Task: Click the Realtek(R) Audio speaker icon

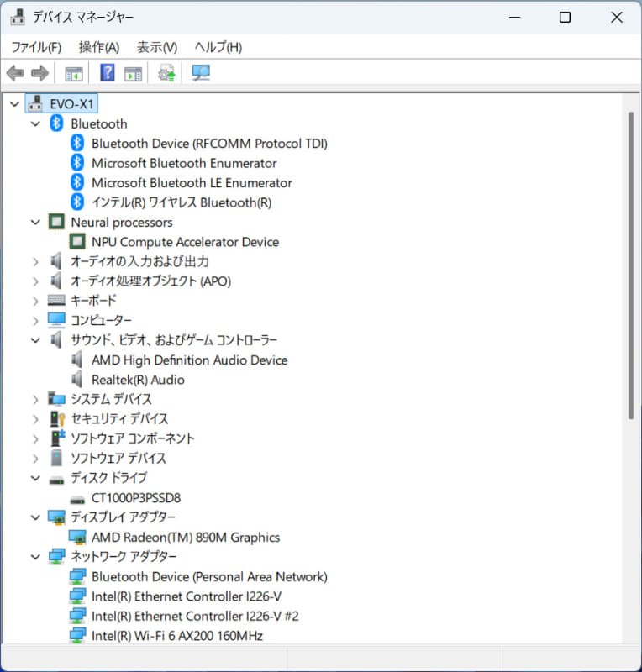Action: (x=76, y=380)
